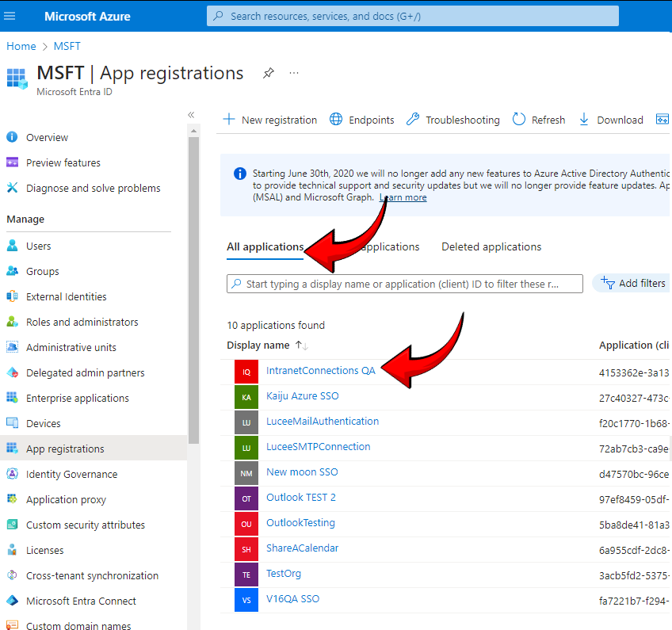Viewport: 672px width, 630px height.
Task: Click the blue VS app tile
Action: (246, 600)
